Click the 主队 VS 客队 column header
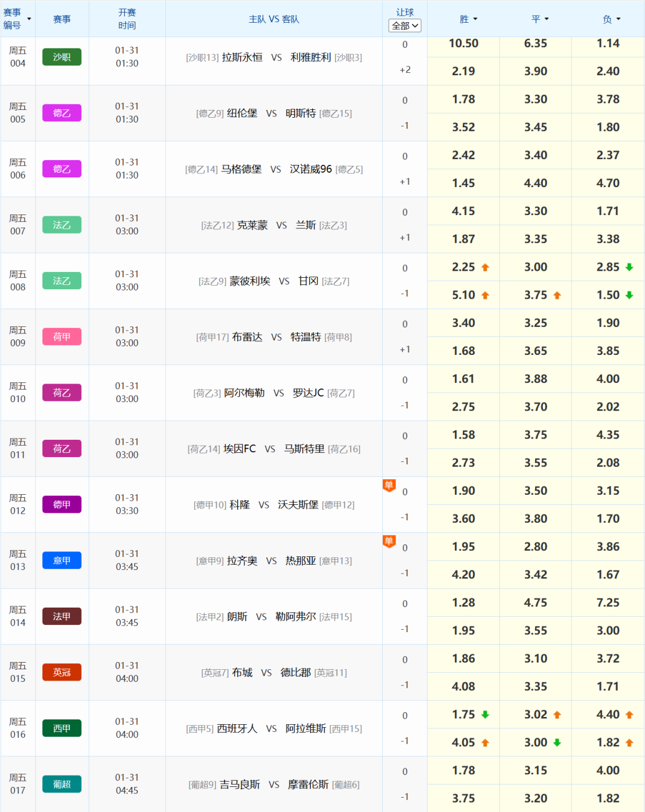The image size is (645, 812). pos(274,19)
